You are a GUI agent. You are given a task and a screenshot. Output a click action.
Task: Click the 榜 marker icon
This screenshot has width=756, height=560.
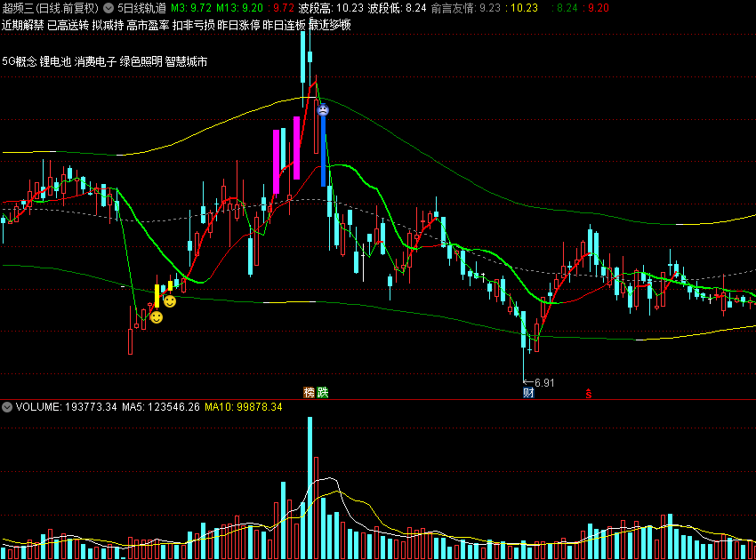(x=309, y=393)
